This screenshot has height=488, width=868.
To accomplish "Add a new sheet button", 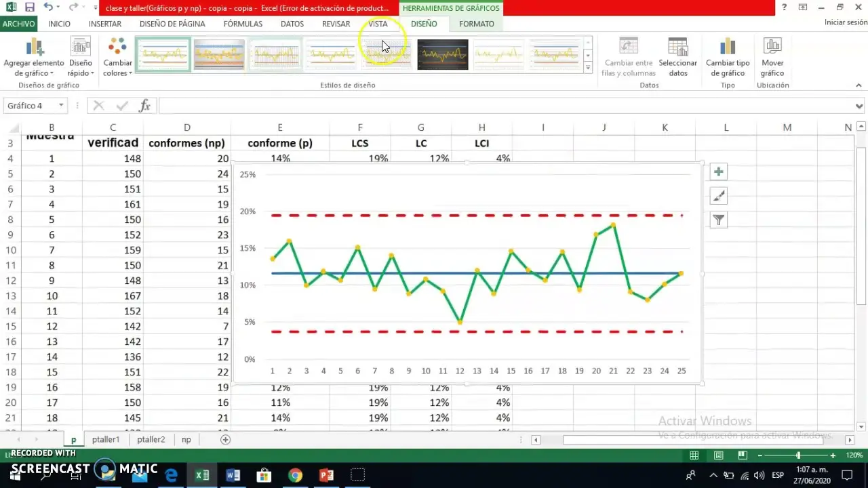I will pos(225,439).
